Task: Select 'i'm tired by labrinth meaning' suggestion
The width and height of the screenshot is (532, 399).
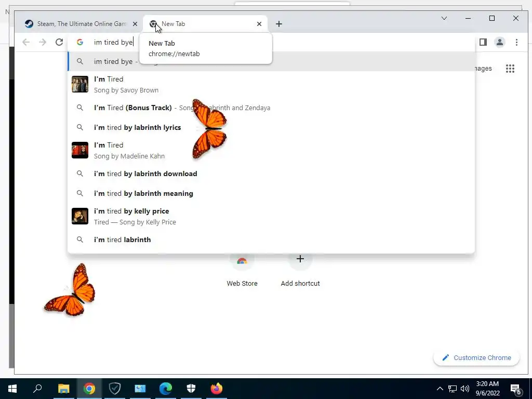Action: (271, 193)
